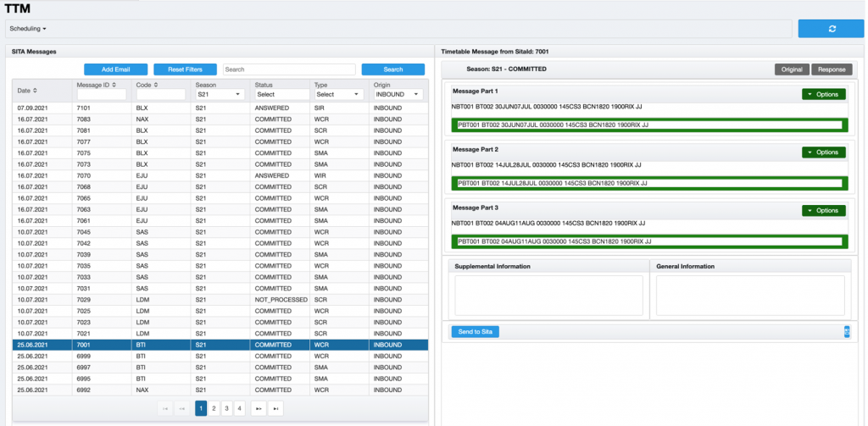Click into the Supplemental Information text area

click(x=548, y=295)
